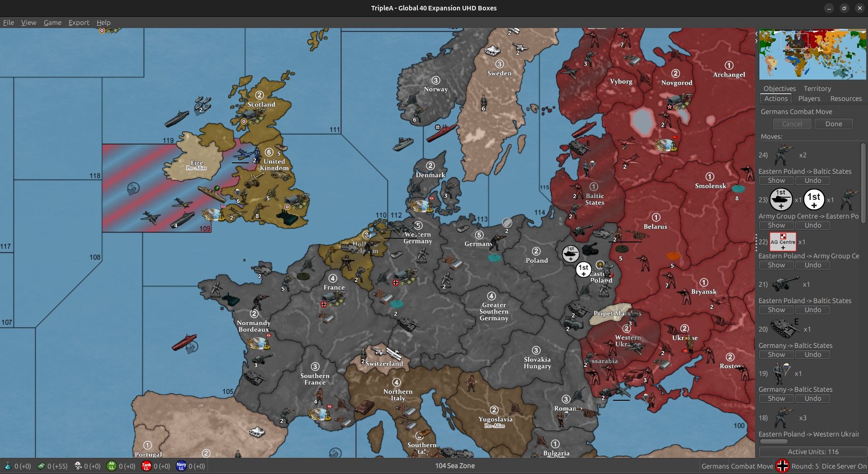868x474 pixels.
Task: Click the artillery gun icon in move 21
Action: (x=786, y=284)
